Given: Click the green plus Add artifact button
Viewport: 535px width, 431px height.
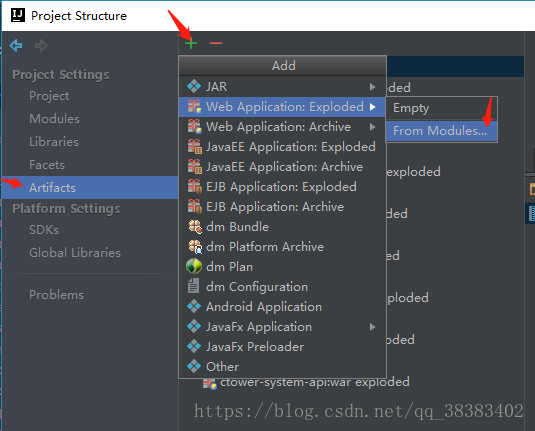Looking at the screenshot, I should (191, 43).
